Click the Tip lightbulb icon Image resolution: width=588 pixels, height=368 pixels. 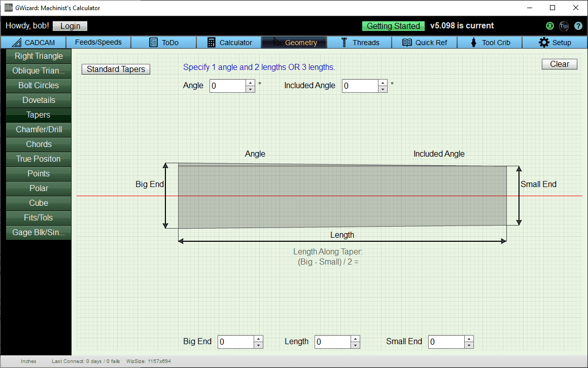click(x=564, y=26)
